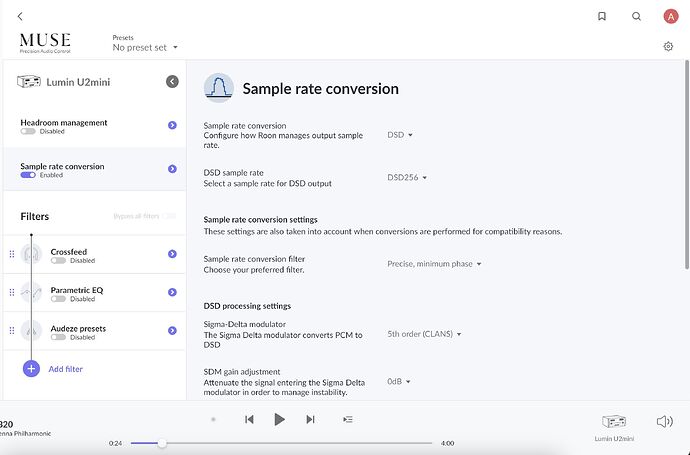Click the 4:00 track duration
Image resolution: width=690 pixels, height=455 pixels.
click(447, 443)
